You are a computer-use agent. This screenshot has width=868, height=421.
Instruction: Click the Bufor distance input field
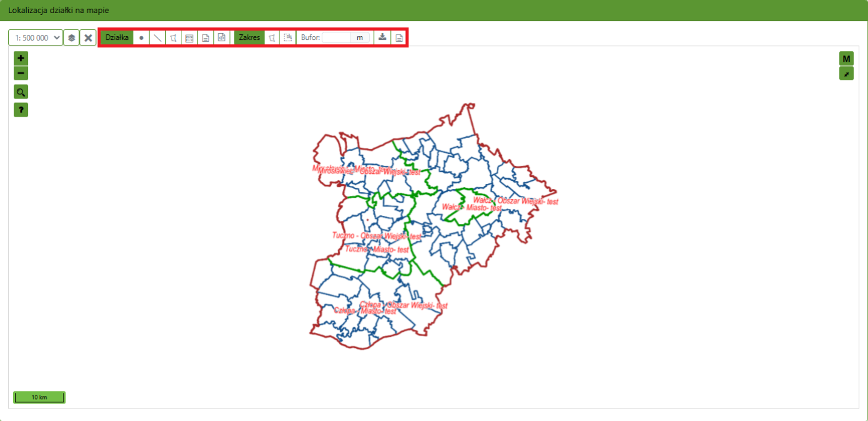[336, 37]
